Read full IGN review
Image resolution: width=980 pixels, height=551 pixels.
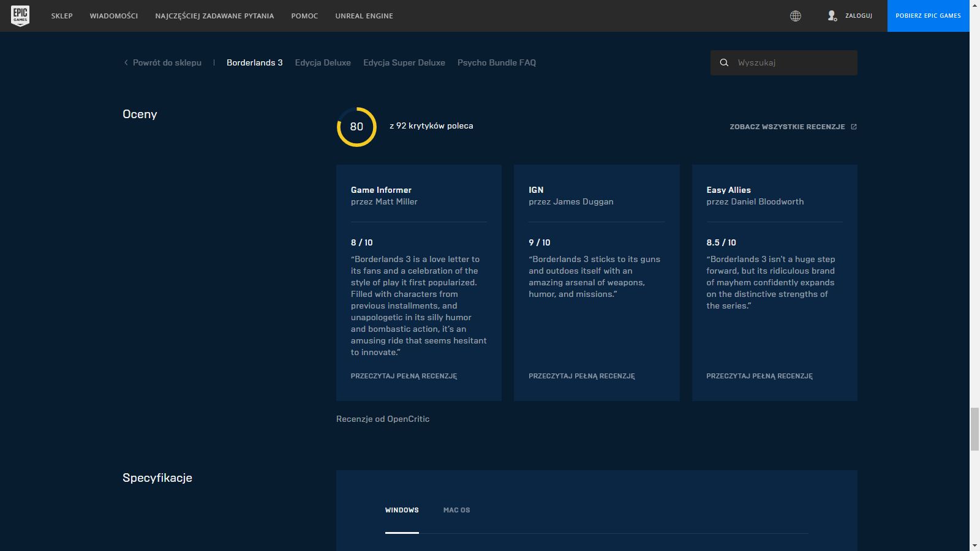point(582,376)
